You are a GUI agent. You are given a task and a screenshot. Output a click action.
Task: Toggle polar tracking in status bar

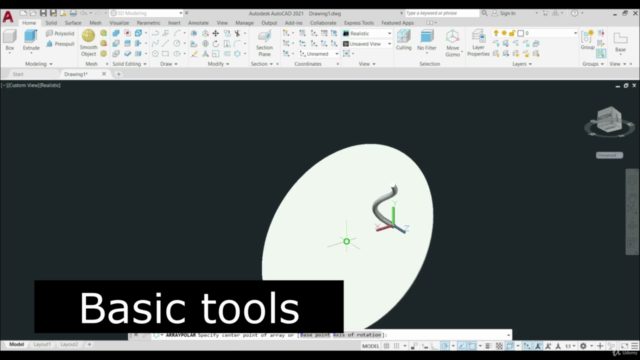[x=444, y=346]
